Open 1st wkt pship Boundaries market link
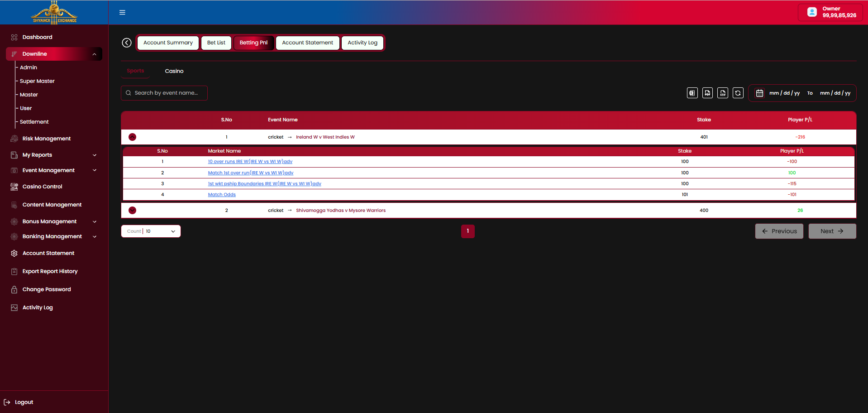 [265, 184]
